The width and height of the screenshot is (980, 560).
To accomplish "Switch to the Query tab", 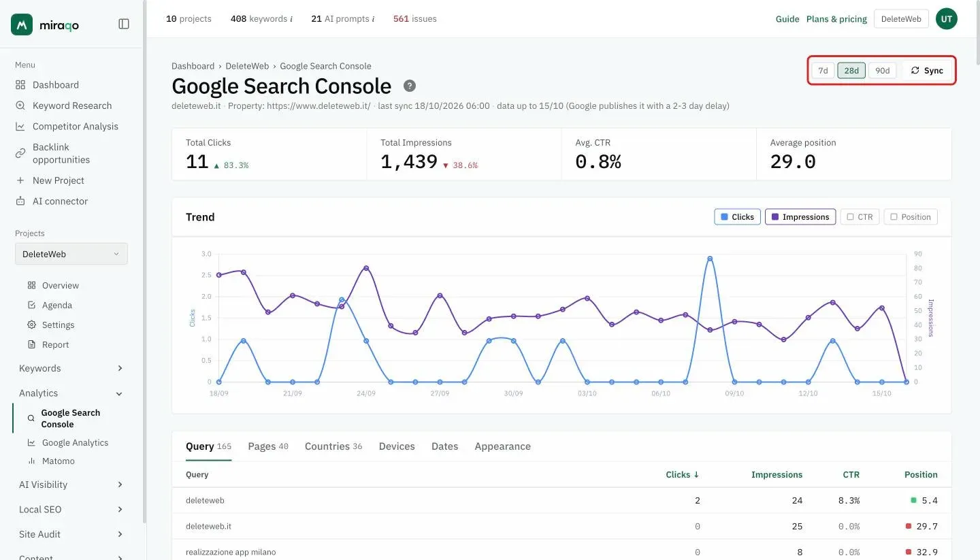I will pos(208,446).
